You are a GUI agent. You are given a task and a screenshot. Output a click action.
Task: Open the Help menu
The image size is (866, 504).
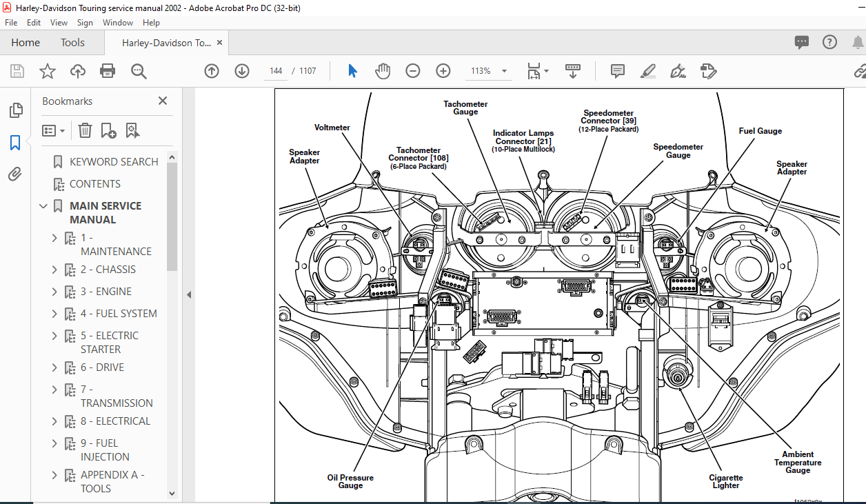(x=151, y=23)
